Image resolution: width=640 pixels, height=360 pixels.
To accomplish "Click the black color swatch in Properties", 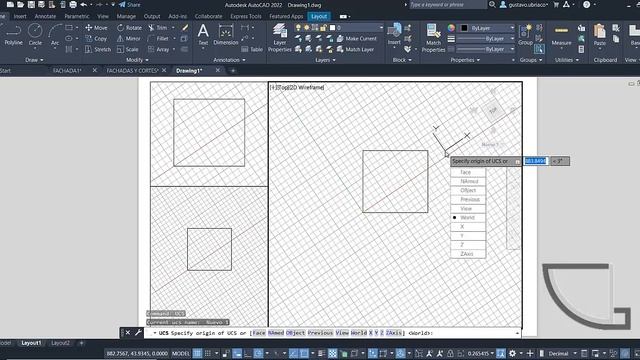I will 464,28.
